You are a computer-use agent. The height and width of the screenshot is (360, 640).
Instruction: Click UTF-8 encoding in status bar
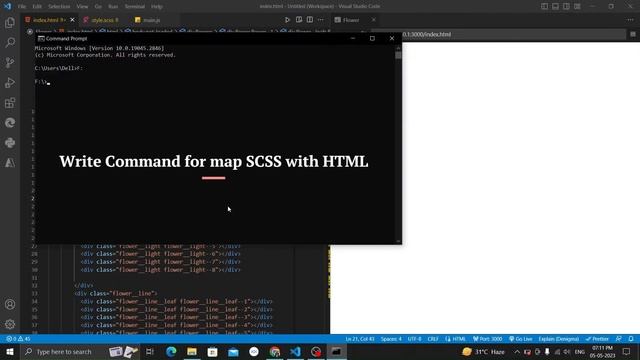click(x=414, y=339)
